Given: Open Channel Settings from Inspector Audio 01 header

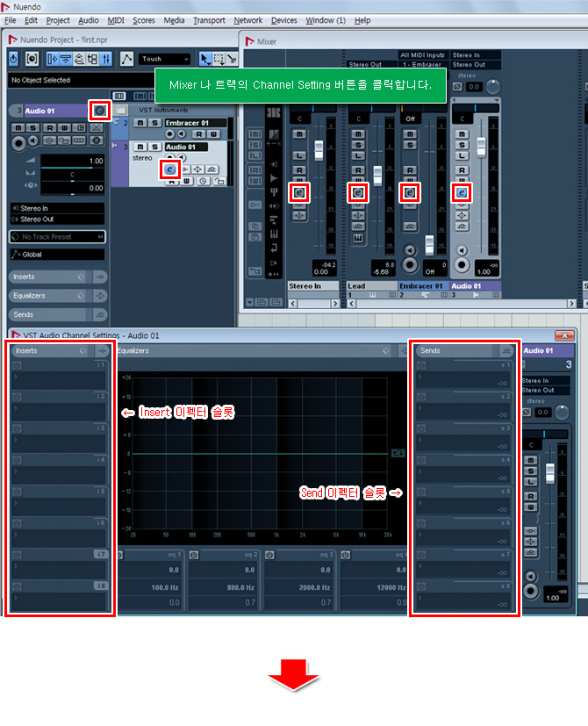Looking at the screenshot, I should coord(99,111).
